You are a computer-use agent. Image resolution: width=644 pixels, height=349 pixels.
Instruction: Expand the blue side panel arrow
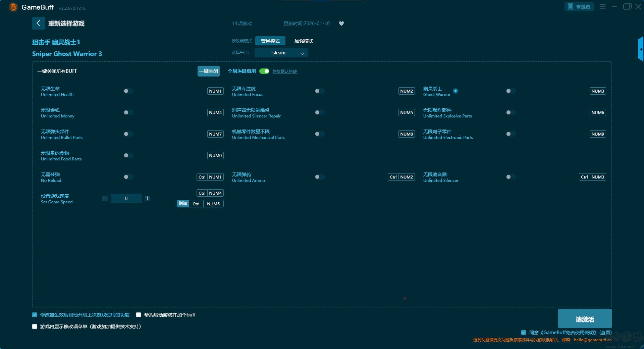[641, 49]
